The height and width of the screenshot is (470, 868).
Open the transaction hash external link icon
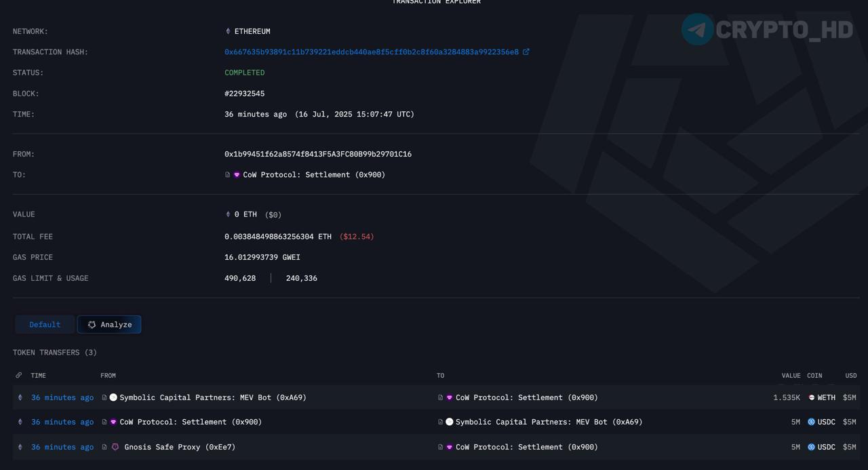(526, 52)
